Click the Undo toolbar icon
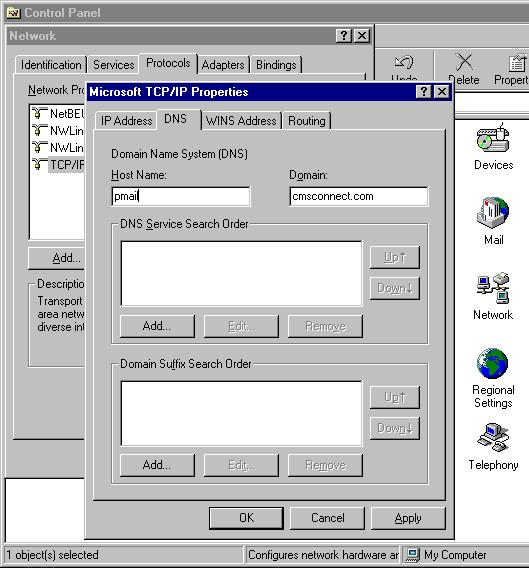Image resolution: width=529 pixels, height=568 pixels. (x=404, y=67)
